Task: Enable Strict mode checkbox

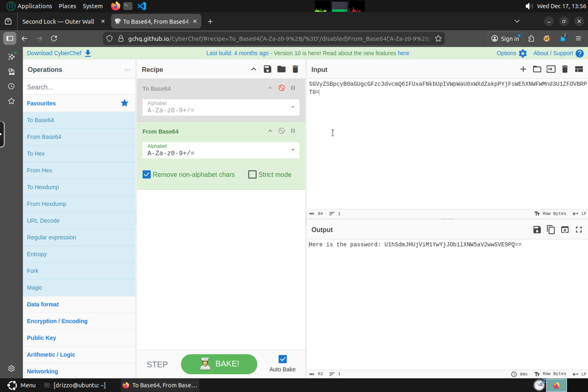Action: point(252,174)
